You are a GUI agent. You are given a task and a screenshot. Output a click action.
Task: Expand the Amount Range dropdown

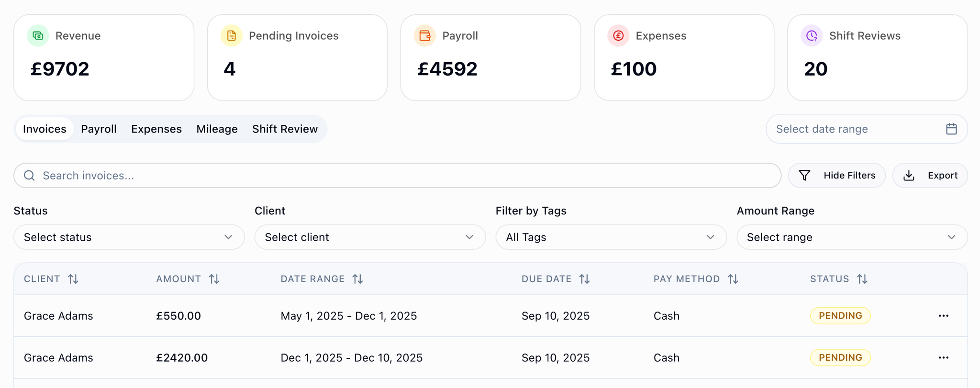[x=852, y=237]
